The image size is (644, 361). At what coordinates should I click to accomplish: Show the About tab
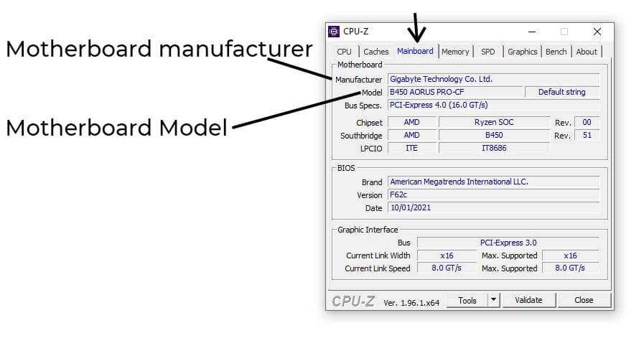(x=587, y=52)
